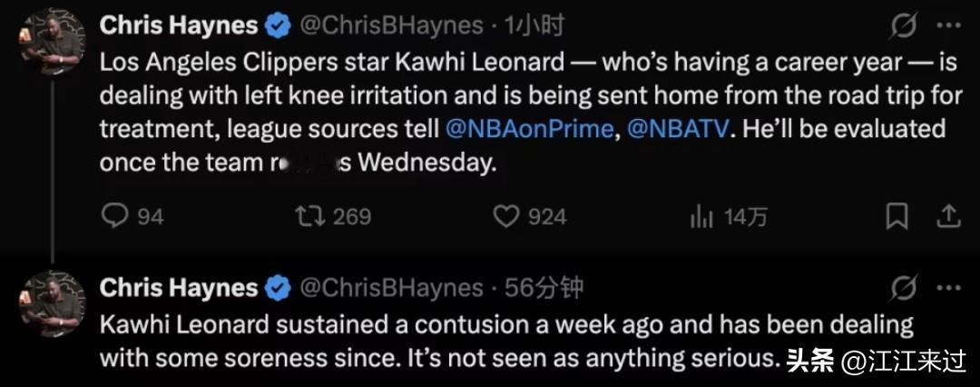The height and width of the screenshot is (387, 980).
Task: Repost the tweet with 269 retweets
Action: (309, 216)
